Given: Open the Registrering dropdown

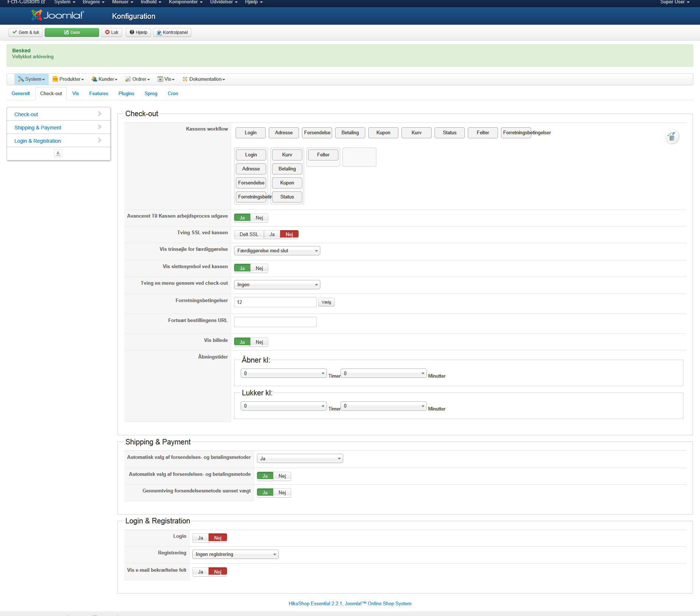Looking at the screenshot, I should (x=235, y=554).
